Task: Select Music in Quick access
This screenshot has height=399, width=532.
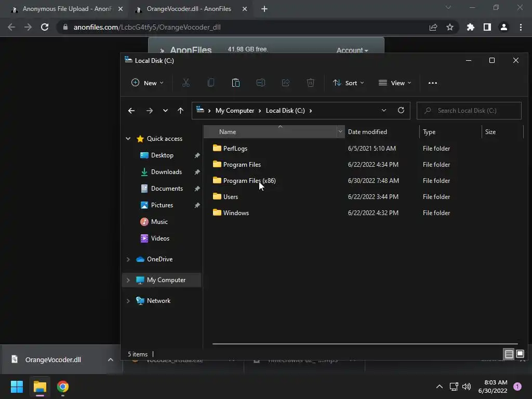Action: coord(159,221)
